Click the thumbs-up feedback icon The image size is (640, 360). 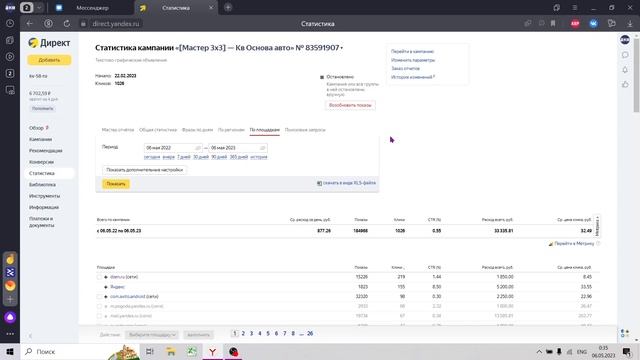coord(625,84)
